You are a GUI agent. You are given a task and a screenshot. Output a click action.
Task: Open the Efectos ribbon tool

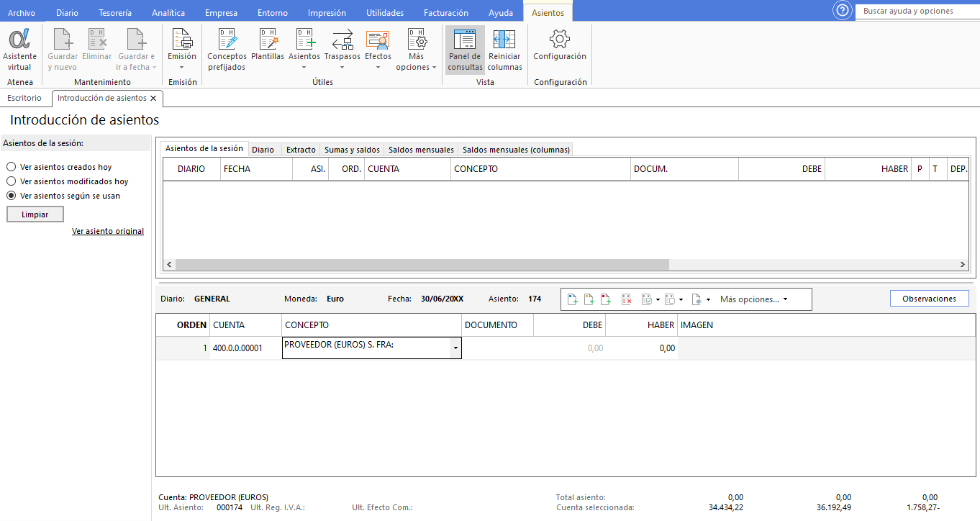click(378, 49)
